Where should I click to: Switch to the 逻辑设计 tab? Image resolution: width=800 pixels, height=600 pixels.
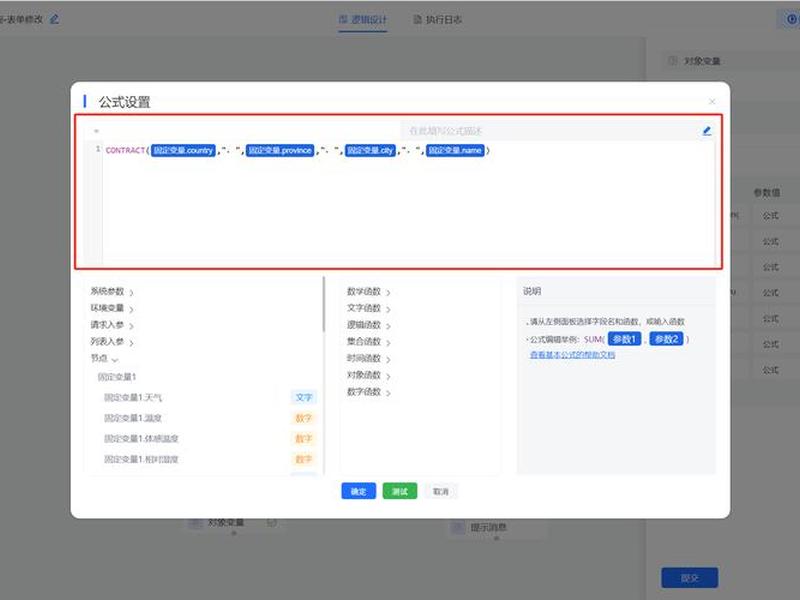(363, 20)
